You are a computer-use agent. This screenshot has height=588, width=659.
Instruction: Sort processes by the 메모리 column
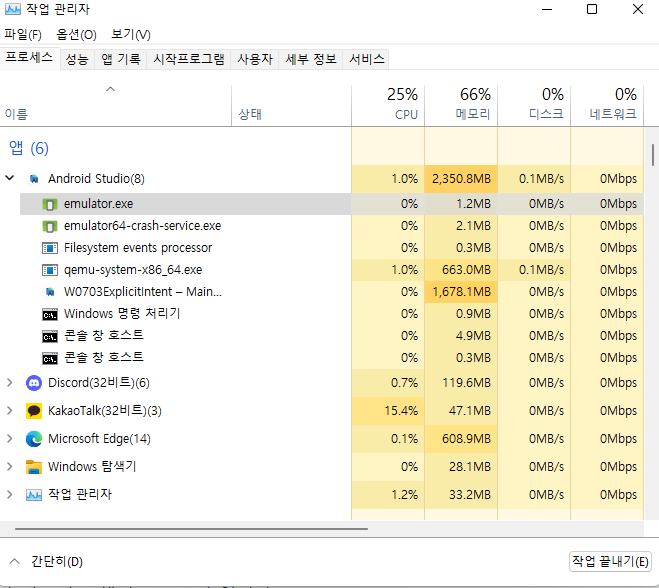(461, 104)
